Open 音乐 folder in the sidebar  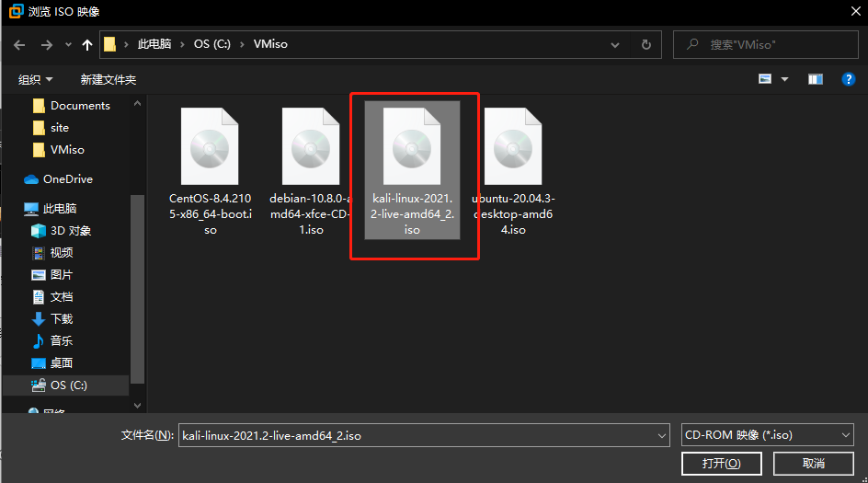pyautogui.click(x=52, y=340)
